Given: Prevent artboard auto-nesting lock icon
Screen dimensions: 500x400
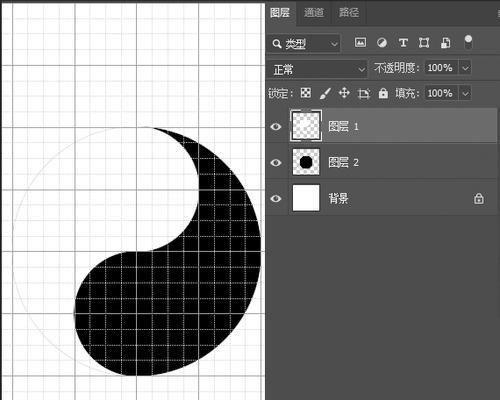Looking at the screenshot, I should pyautogui.click(x=364, y=94).
